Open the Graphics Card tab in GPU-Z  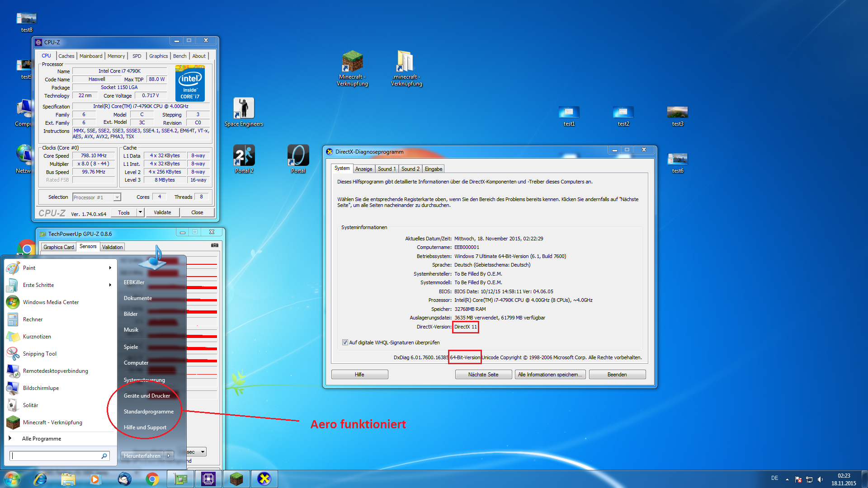(x=59, y=247)
